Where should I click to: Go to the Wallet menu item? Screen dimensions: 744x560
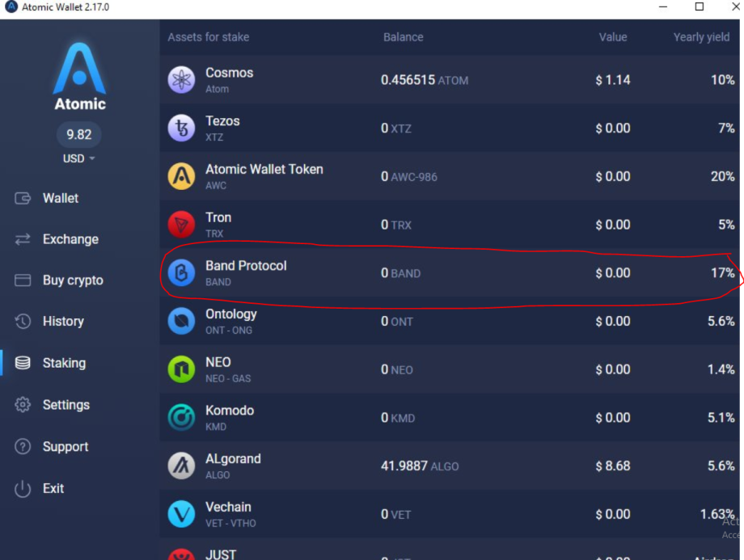pyautogui.click(x=61, y=198)
